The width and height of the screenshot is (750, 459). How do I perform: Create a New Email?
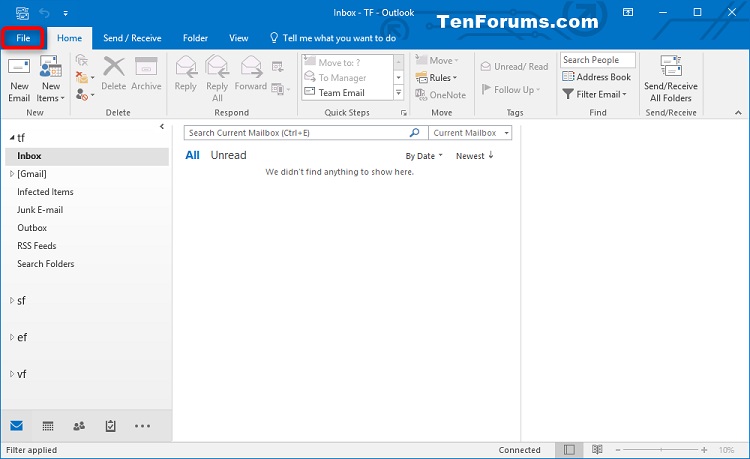coord(19,79)
